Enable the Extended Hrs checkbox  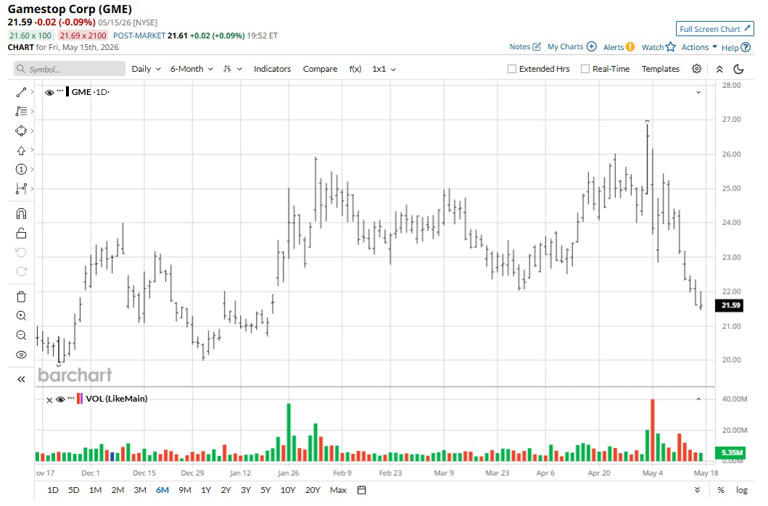[x=512, y=69]
